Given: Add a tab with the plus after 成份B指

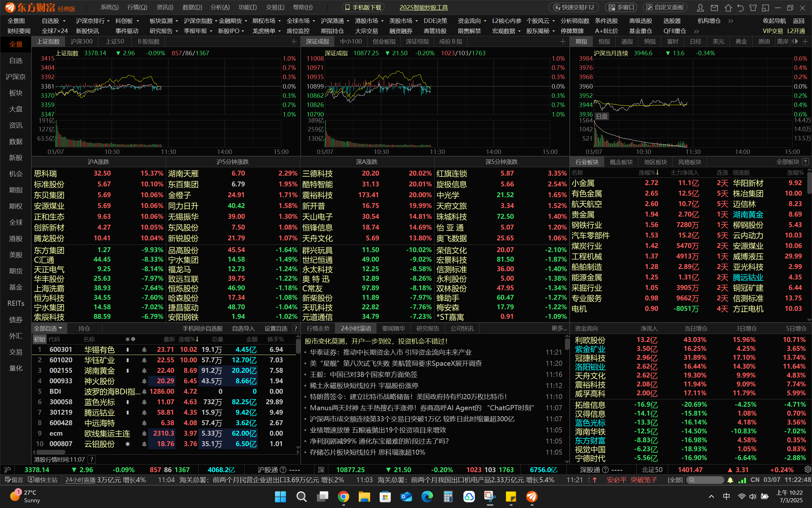Looking at the screenshot, I should (563, 42).
